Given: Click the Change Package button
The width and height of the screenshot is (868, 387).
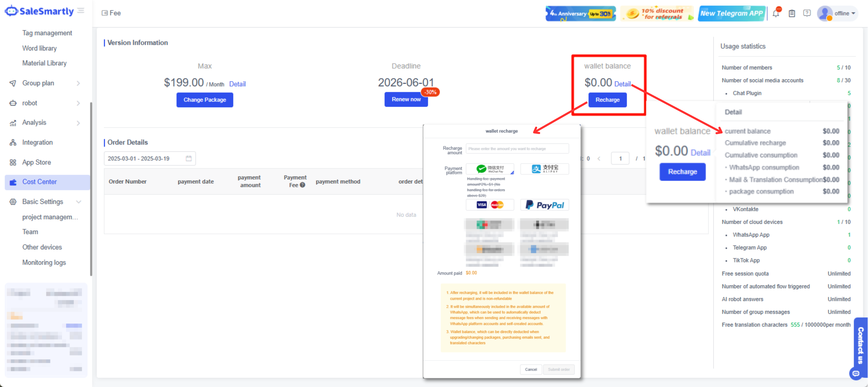Looking at the screenshot, I should pos(205,100).
